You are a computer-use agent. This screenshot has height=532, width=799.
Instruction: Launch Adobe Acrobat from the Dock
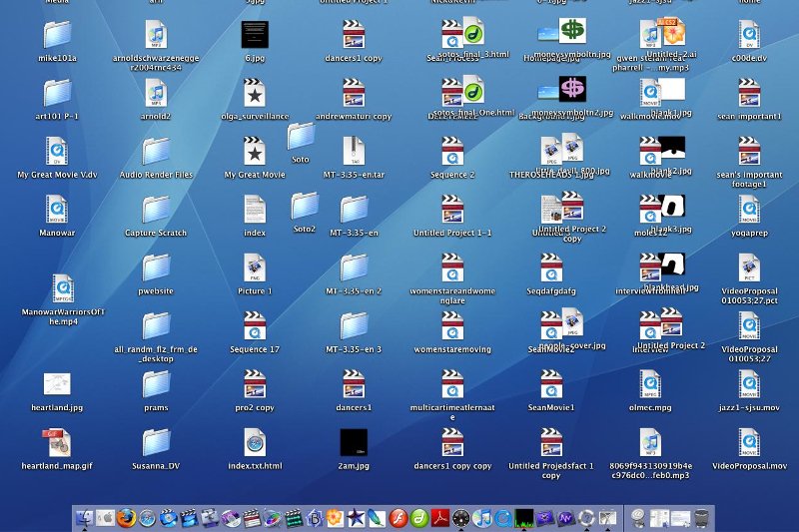pos(439,517)
